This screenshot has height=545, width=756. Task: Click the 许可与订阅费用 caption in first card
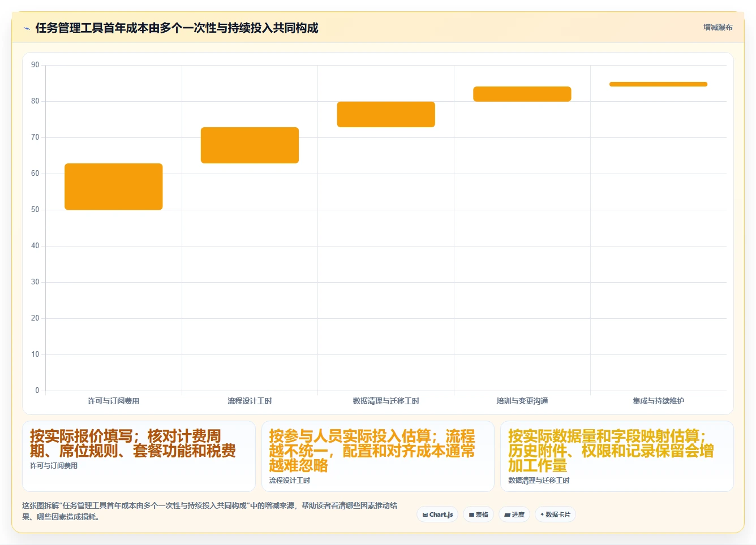click(54, 466)
